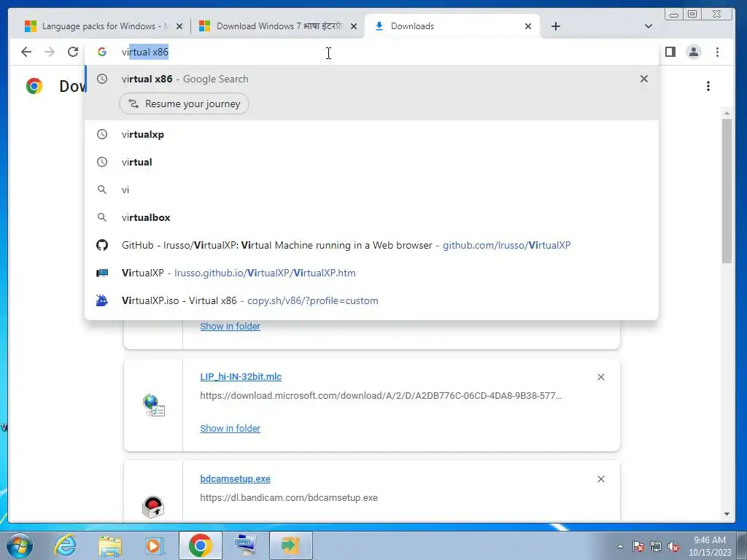Click the Downloads page scrollbar thumb

pos(727,190)
